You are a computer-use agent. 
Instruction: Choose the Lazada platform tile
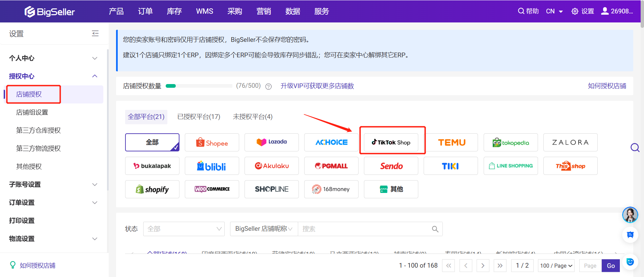272,142
